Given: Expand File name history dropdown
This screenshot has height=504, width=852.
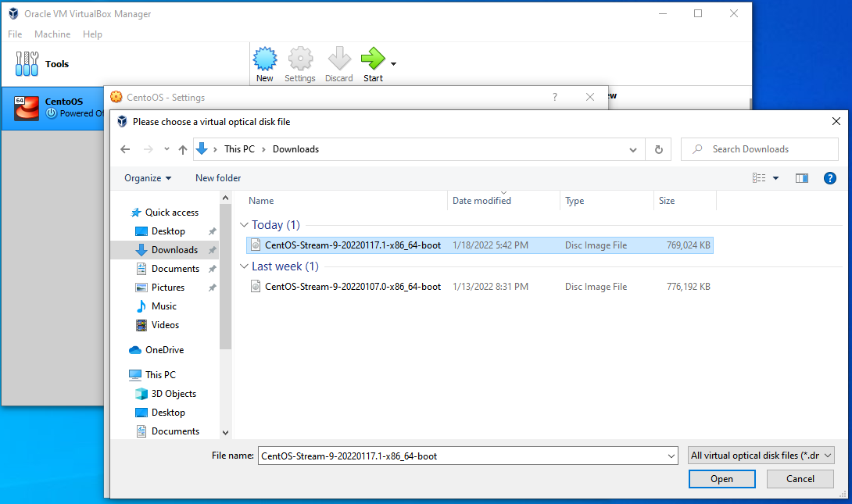Looking at the screenshot, I should pyautogui.click(x=671, y=456).
